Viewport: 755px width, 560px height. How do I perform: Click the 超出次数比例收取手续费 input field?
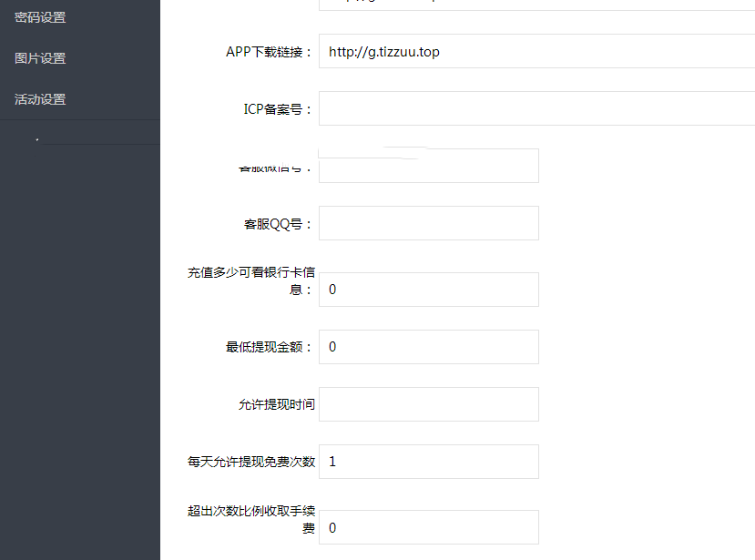(428, 528)
